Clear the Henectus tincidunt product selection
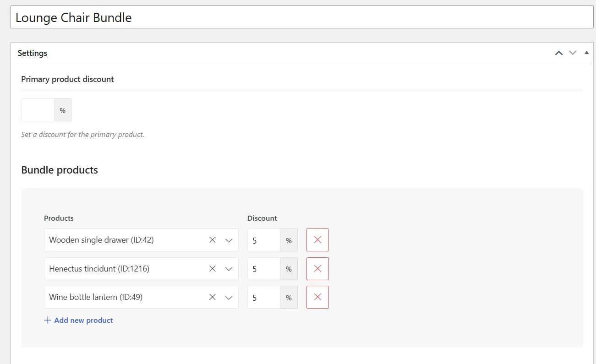This screenshot has width=596, height=364. tap(212, 269)
